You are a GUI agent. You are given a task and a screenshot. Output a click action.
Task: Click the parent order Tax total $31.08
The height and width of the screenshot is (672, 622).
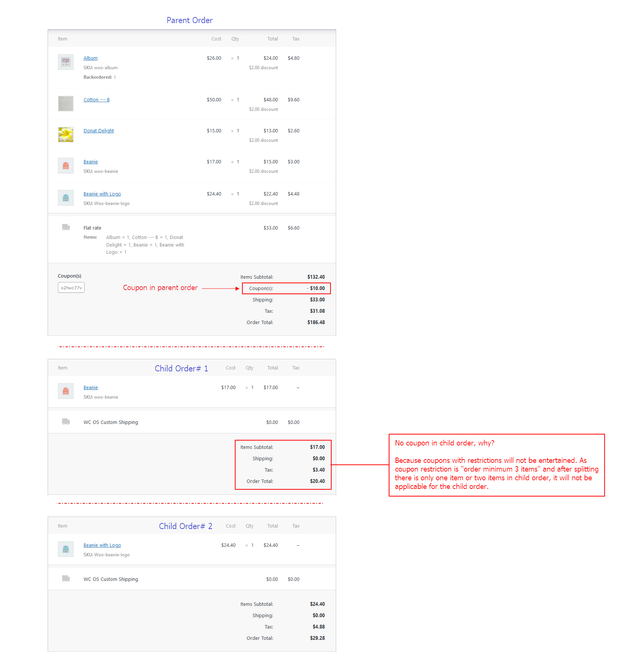pyautogui.click(x=317, y=311)
